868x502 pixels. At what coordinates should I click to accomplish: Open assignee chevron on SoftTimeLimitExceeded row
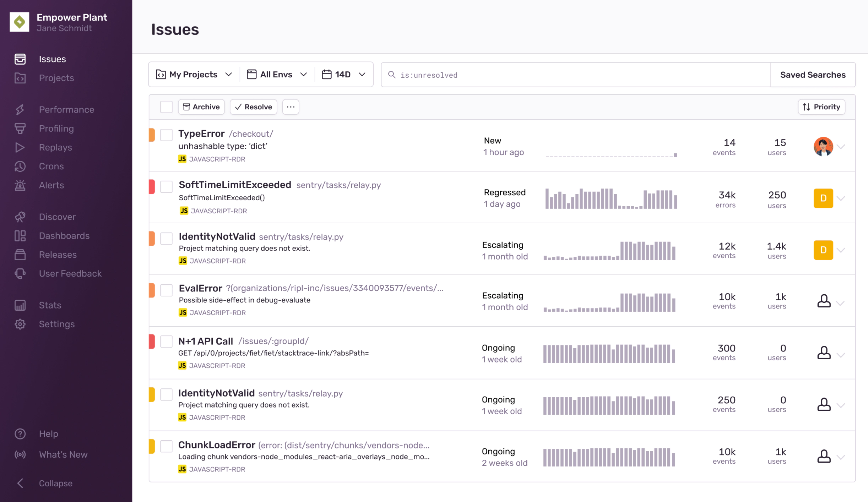coord(841,198)
